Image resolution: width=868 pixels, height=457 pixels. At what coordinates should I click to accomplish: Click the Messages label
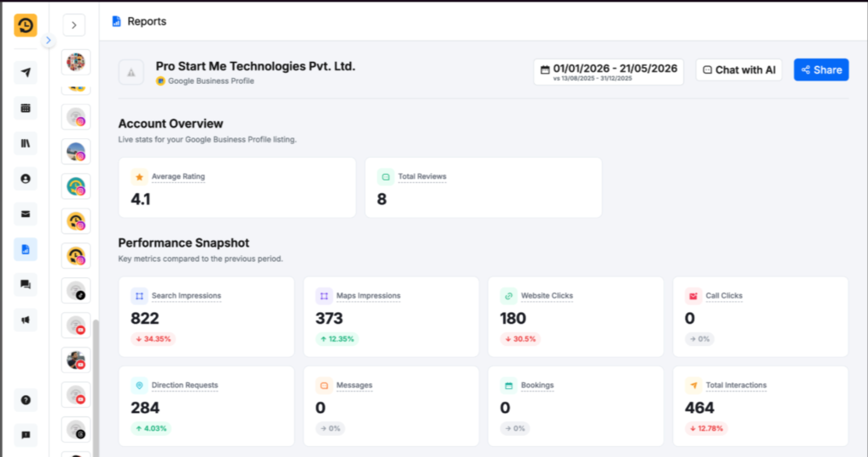pos(354,385)
